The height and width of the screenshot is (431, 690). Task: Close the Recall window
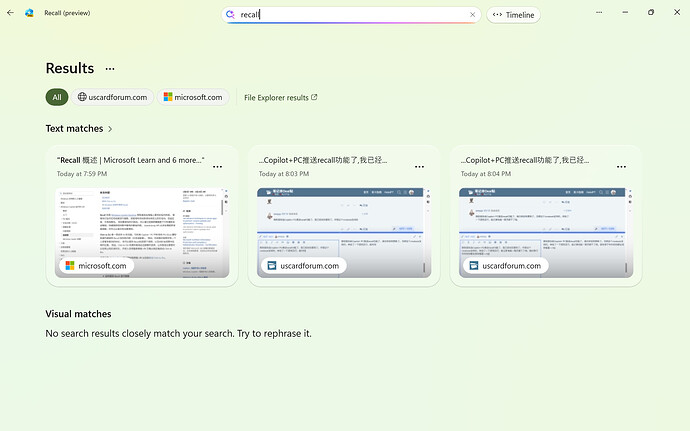(677, 12)
